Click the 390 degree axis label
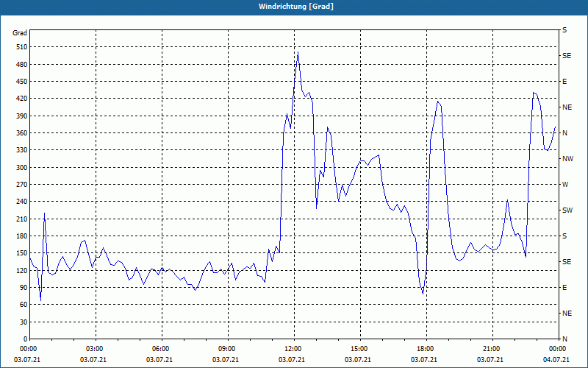Image resolution: width=588 pixels, height=368 pixels. [22, 116]
